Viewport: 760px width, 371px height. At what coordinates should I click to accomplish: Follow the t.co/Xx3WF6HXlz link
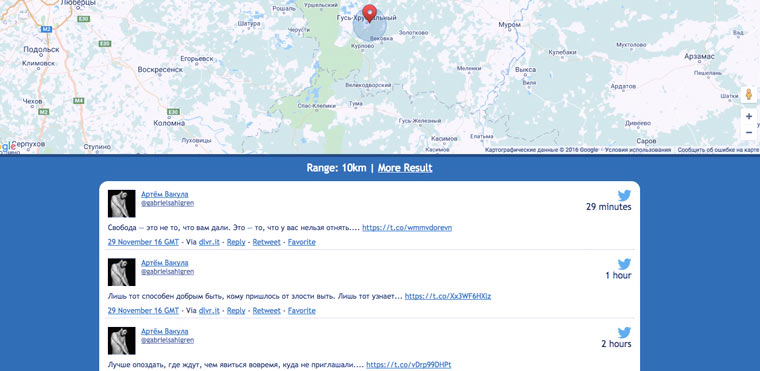tap(448, 296)
